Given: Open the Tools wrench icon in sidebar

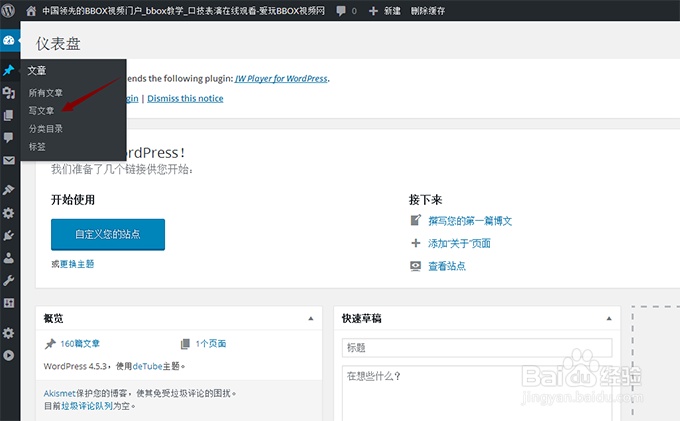Looking at the screenshot, I should [x=9, y=281].
